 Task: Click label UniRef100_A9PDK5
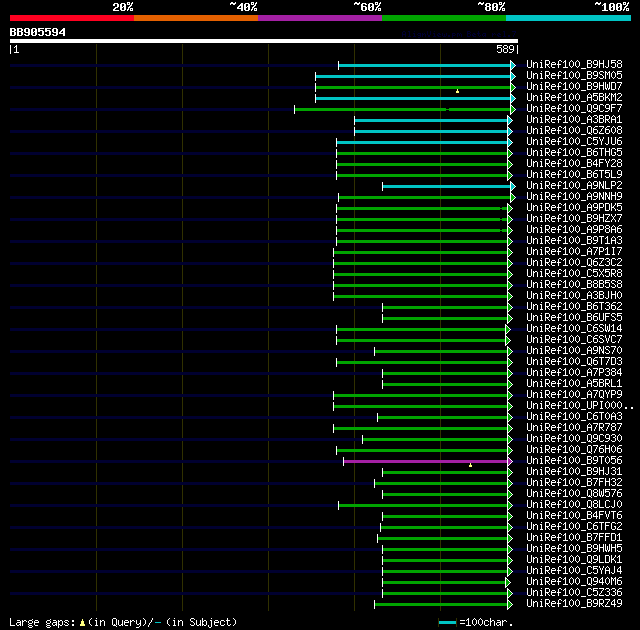tap(574, 208)
